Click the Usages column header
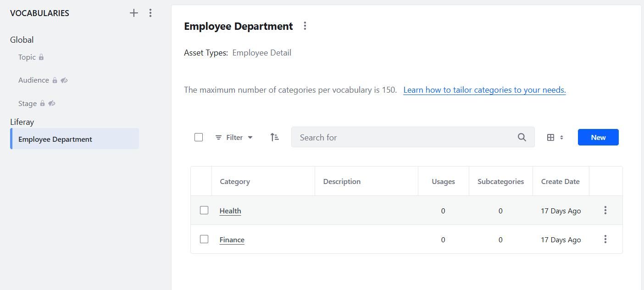 [443, 181]
